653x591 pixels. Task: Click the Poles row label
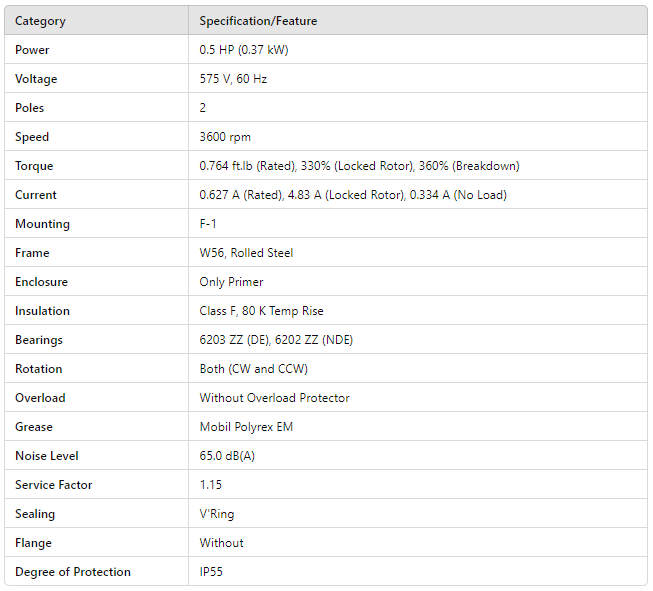click(30, 108)
